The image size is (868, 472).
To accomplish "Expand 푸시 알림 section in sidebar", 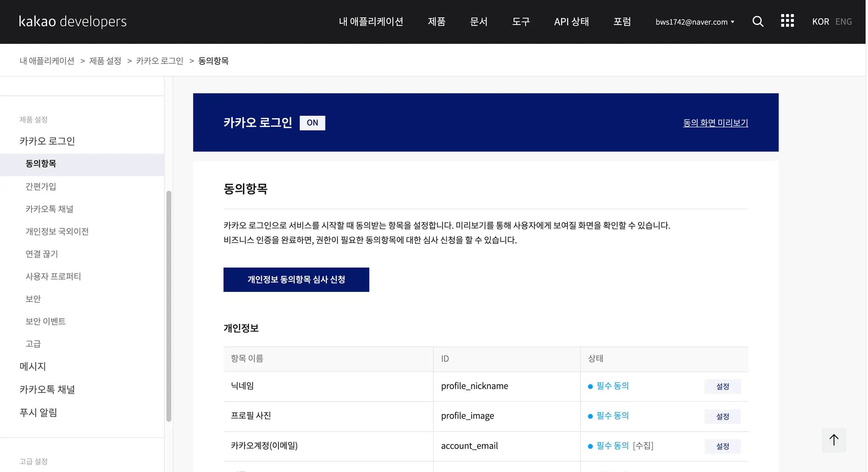I will pyautogui.click(x=38, y=413).
